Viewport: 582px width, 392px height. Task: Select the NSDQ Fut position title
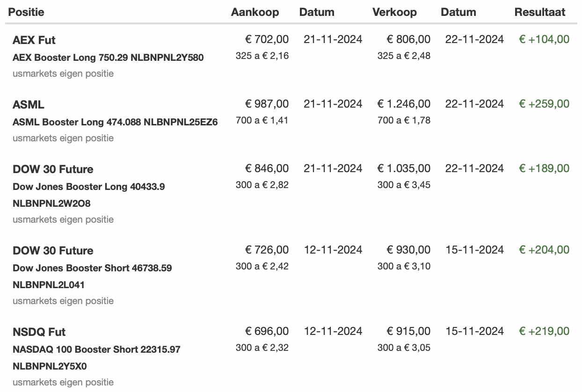pyautogui.click(x=39, y=332)
